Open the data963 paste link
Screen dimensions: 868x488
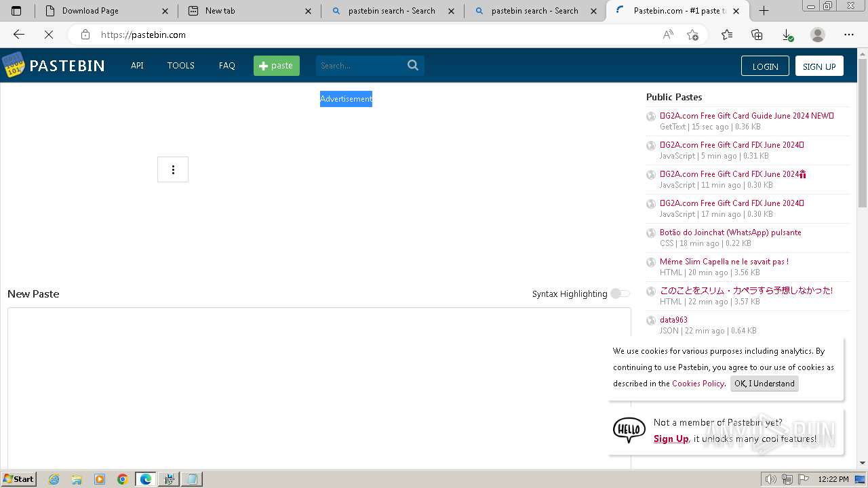pyautogui.click(x=673, y=320)
